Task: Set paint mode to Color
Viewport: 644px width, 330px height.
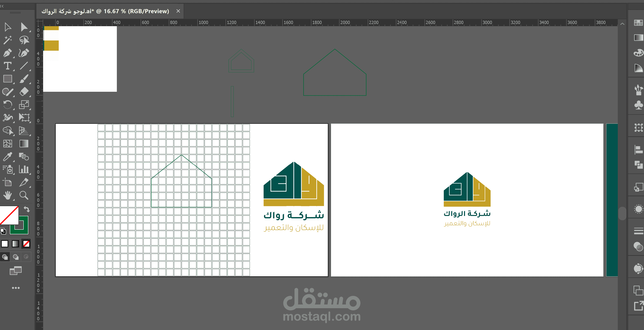Action: tap(5, 244)
